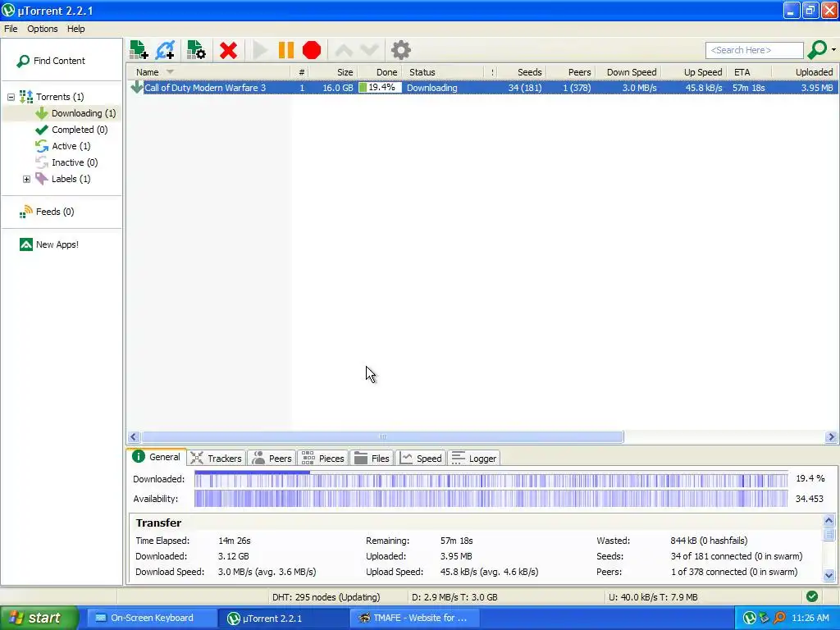840x630 pixels.
Task: Click the green search magnifier icon
Action: click(x=817, y=50)
